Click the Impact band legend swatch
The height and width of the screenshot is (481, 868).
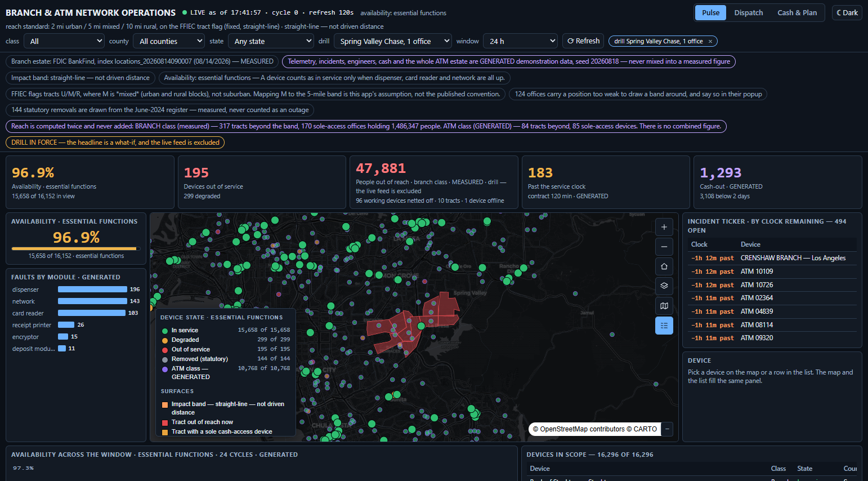pyautogui.click(x=165, y=404)
